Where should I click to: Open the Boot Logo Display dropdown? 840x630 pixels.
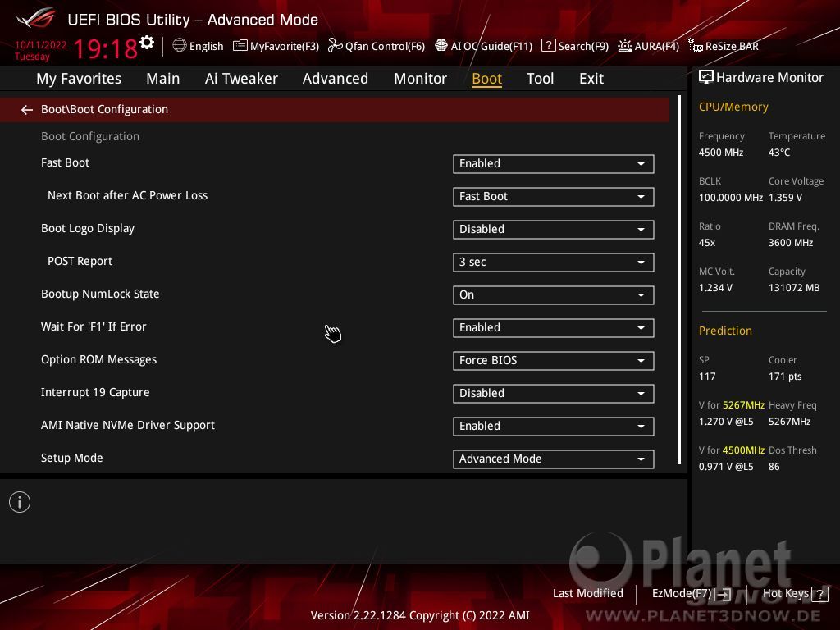554,230
